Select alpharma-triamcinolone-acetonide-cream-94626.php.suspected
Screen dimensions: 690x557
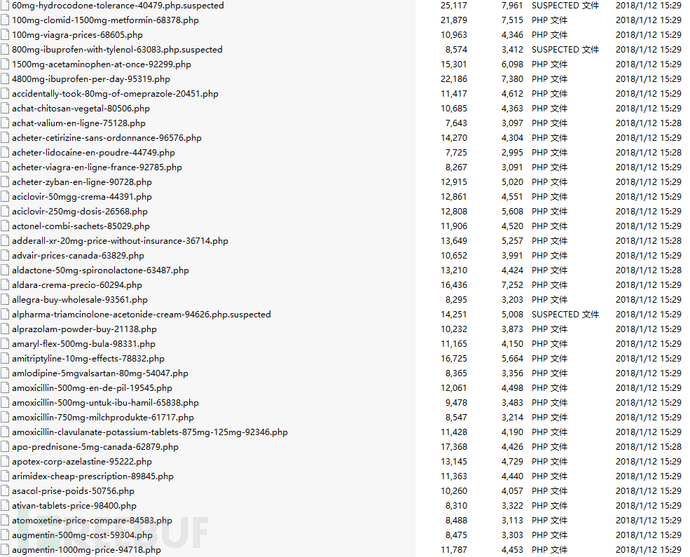[x=141, y=314]
